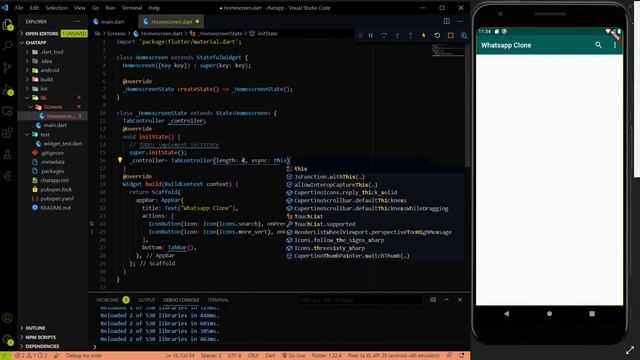Click Go Live in status bar
Viewport: 640px width, 360px height.
point(294,356)
